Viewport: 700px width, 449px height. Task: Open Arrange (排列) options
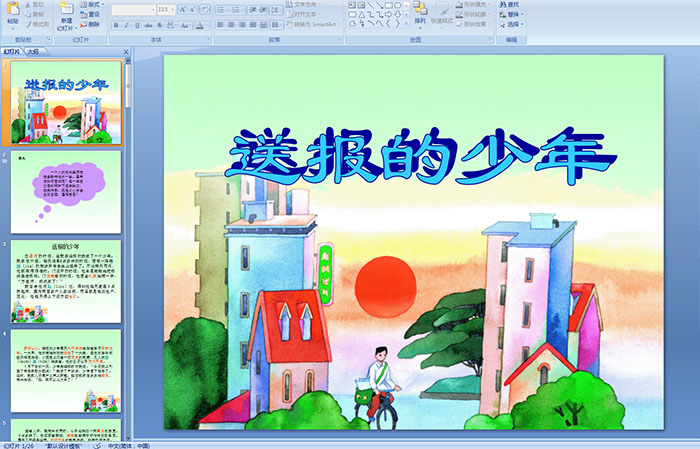click(420, 13)
